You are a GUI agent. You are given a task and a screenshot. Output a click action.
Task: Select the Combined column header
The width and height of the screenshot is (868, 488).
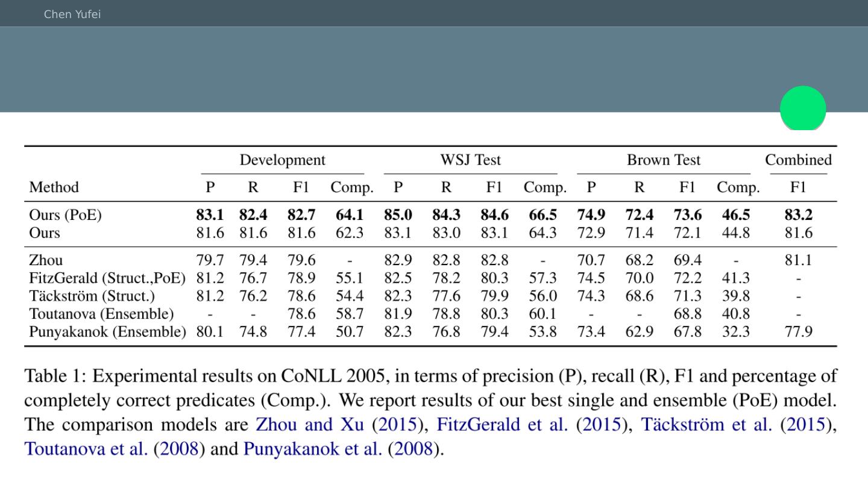click(x=798, y=160)
